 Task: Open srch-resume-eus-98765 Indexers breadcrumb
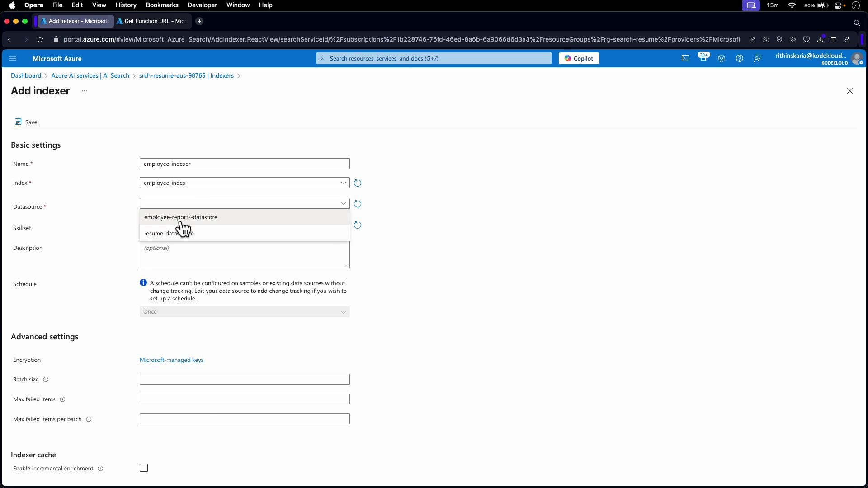[186, 76]
